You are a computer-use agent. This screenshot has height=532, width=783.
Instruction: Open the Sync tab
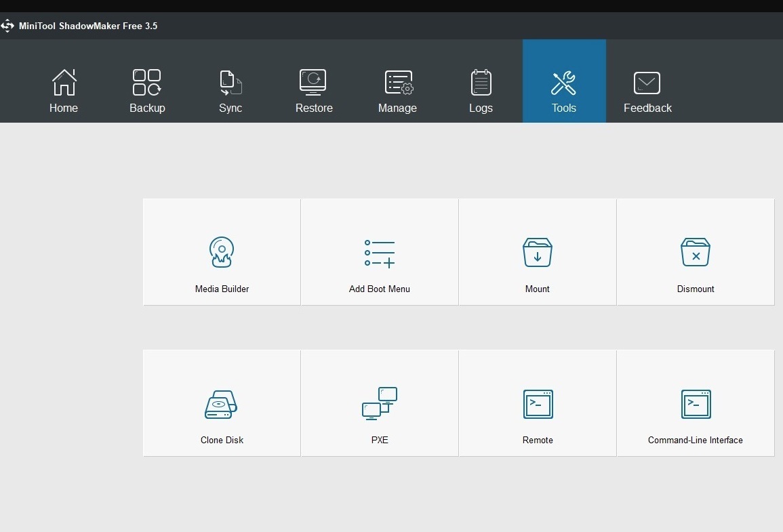click(230, 90)
